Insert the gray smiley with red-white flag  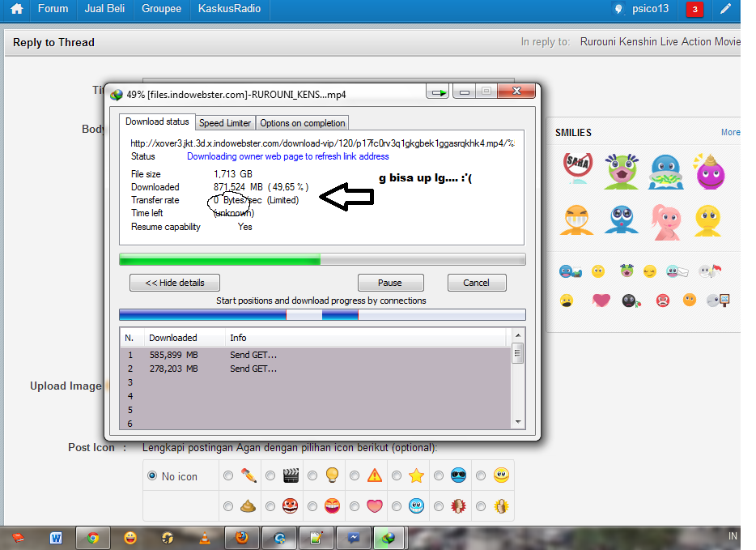(x=710, y=271)
